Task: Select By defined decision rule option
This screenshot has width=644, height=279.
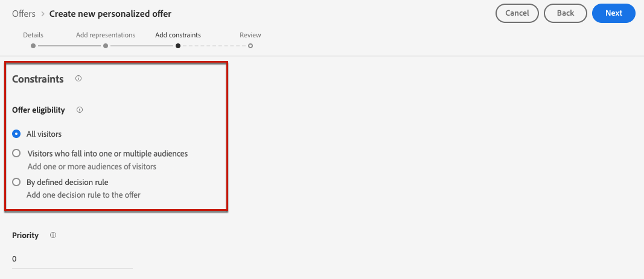Action: click(x=16, y=182)
